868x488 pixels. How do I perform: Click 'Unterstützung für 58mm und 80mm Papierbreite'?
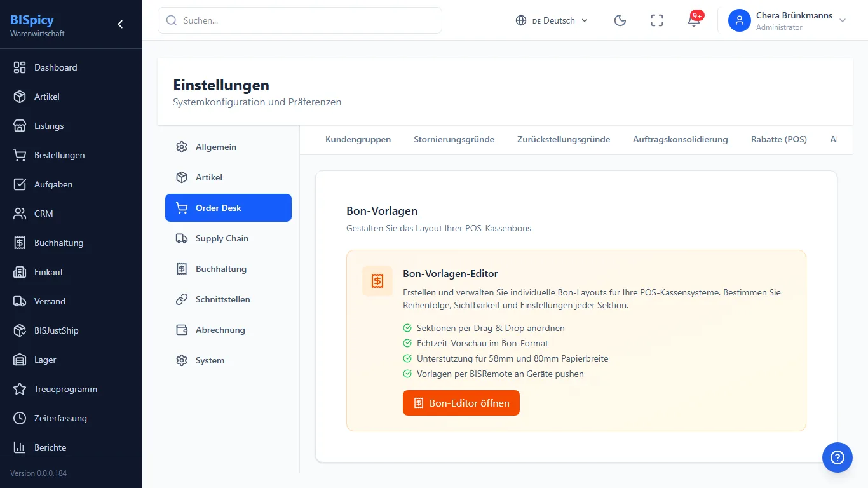click(512, 358)
